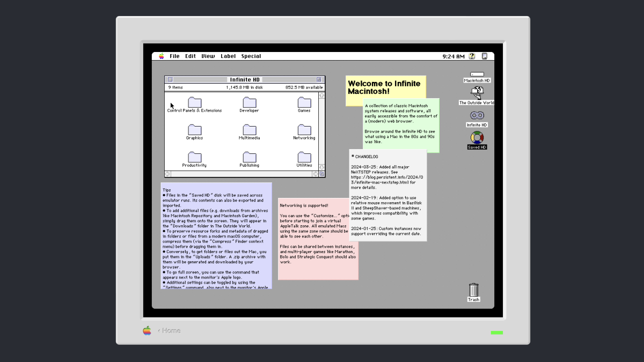Open the Apple menu in menu bar

coord(162,56)
